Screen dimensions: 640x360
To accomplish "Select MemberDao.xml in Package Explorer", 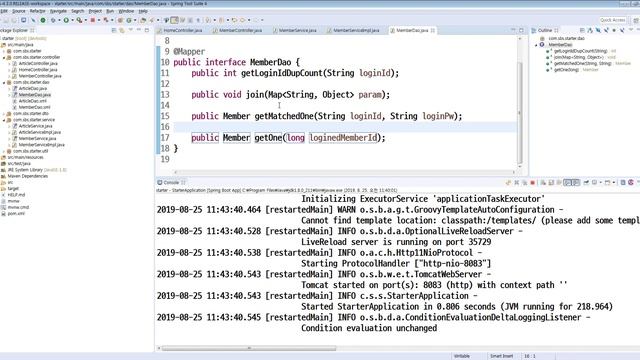I will (34, 107).
